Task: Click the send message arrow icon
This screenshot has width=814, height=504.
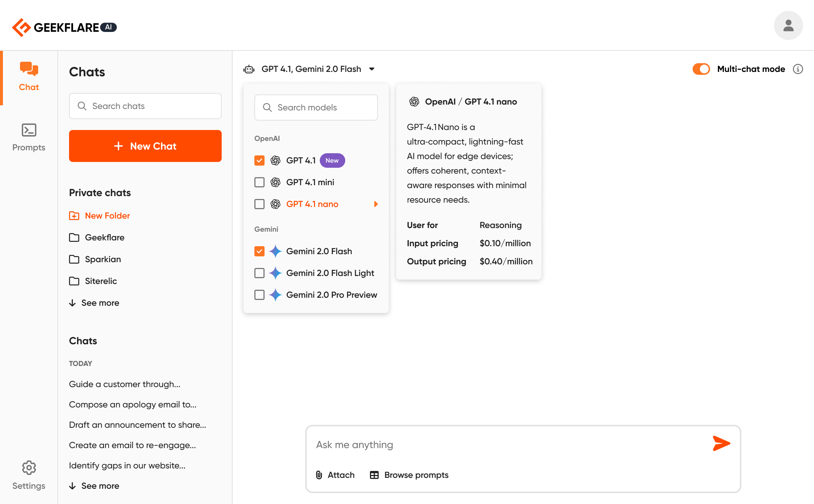Action: 722,443
